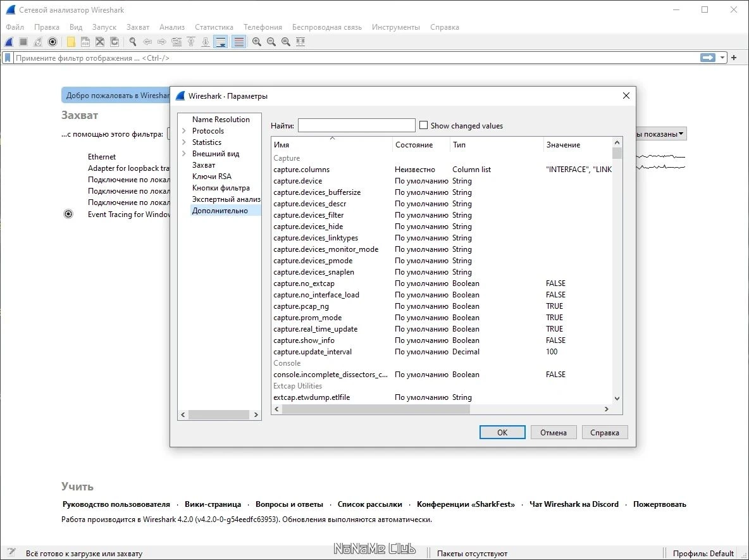This screenshot has height=560, width=749.
Task: Go to previous packet with left arrow icon
Action: click(147, 42)
